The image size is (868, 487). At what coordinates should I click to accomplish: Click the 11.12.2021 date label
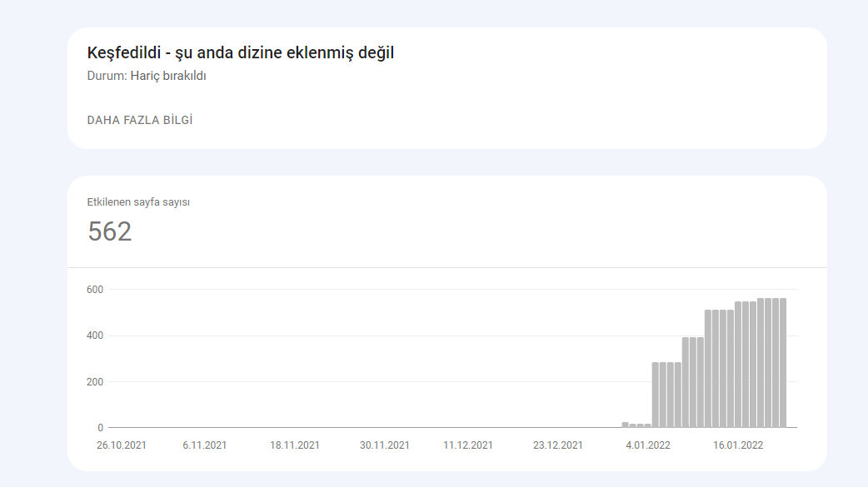468,445
